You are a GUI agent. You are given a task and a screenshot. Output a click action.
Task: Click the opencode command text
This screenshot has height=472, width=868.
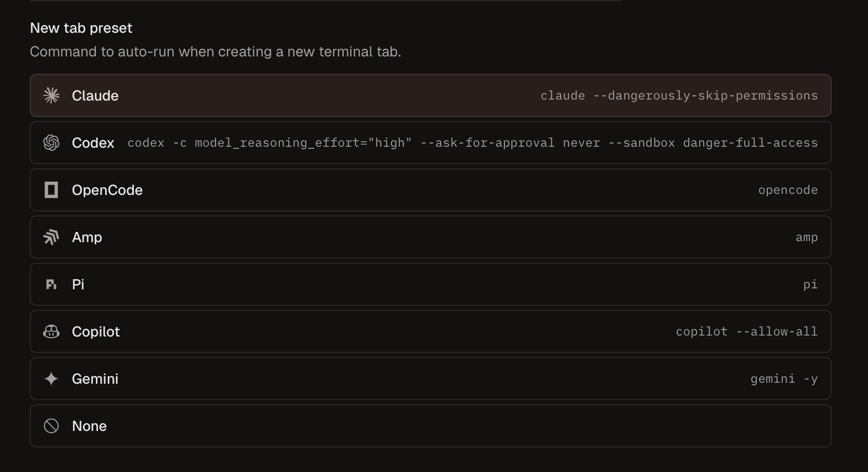point(788,190)
